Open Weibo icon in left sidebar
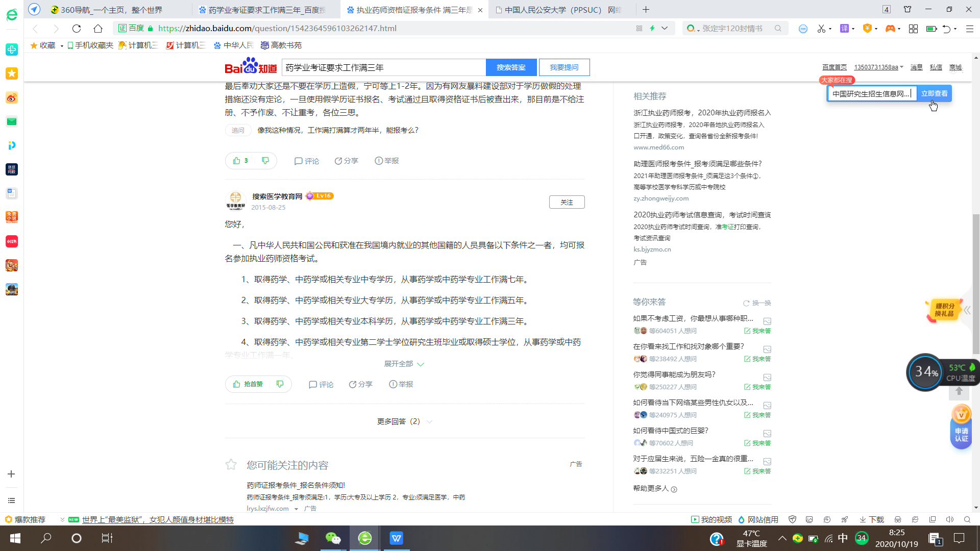Screen dimensions: 980x551 click(12, 97)
